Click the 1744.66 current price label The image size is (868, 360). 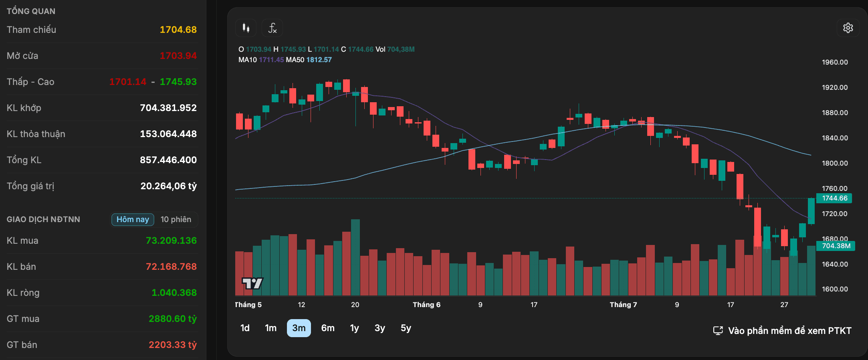[835, 198]
